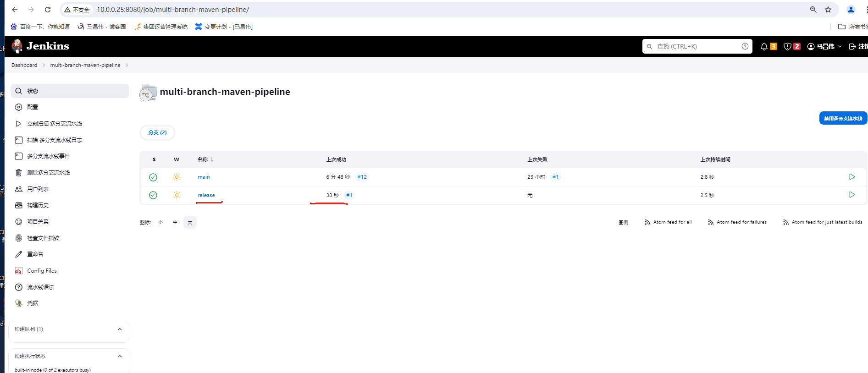Focus the 查找 search field

click(x=697, y=46)
